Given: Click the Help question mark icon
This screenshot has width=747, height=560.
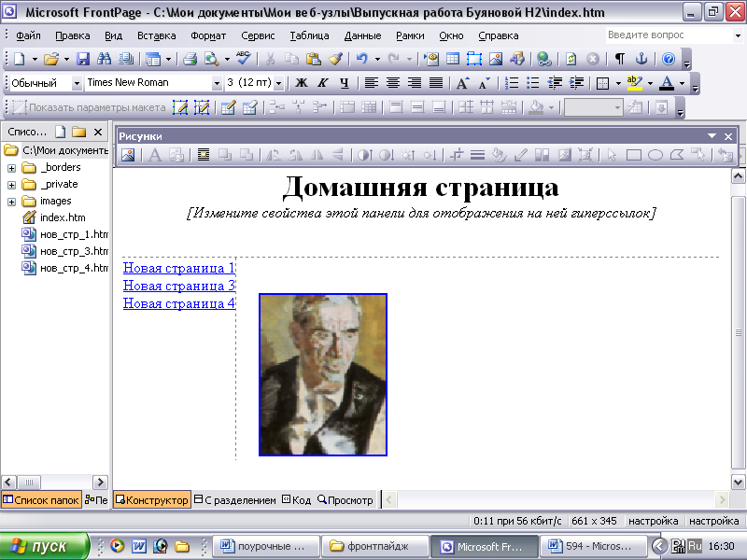Looking at the screenshot, I should [x=669, y=59].
